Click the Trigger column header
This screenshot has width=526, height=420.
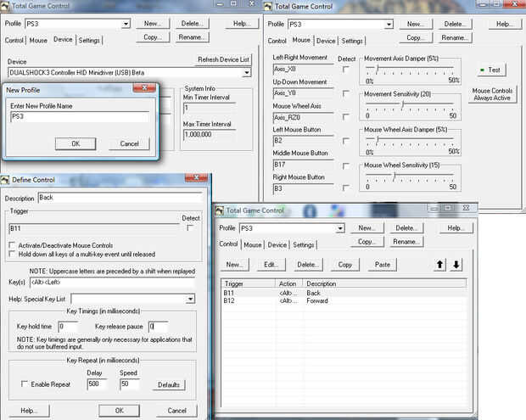click(249, 283)
